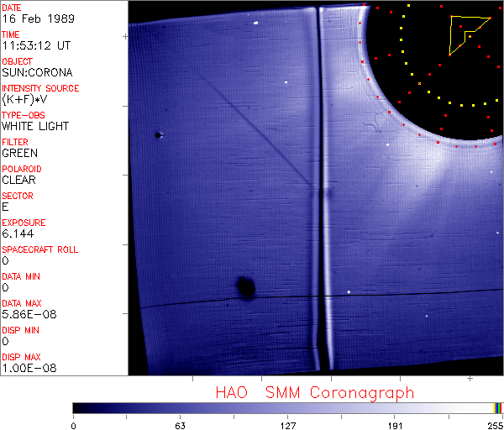Click the colorbar label 63
This screenshot has width=504, height=430.
[180, 426]
